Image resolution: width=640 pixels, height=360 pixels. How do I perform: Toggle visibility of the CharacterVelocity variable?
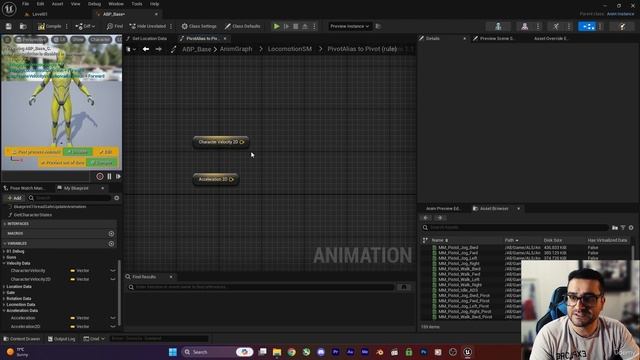point(113,271)
